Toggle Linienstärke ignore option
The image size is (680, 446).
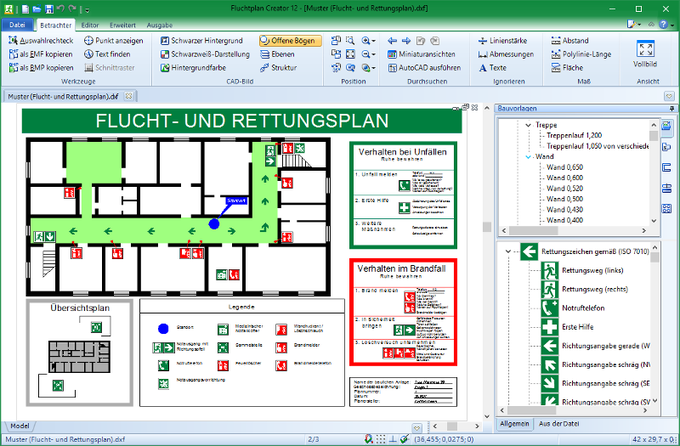tap(503, 41)
